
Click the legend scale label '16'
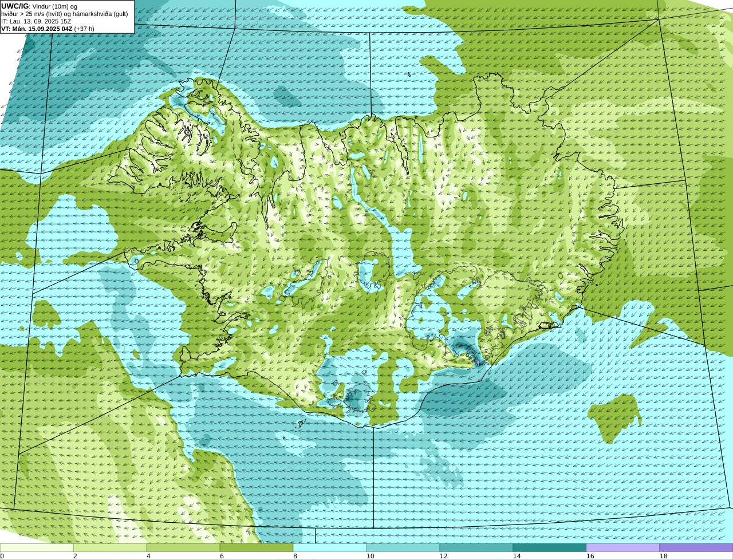click(x=590, y=556)
